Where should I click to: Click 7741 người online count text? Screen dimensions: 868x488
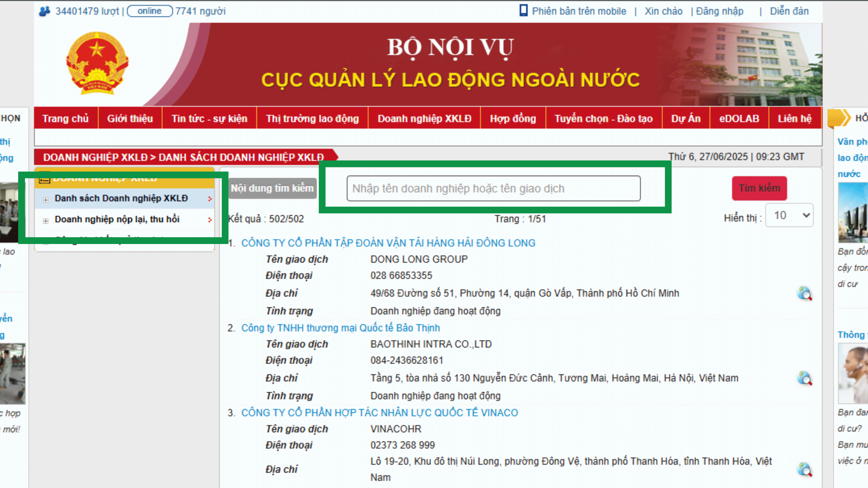tap(200, 11)
